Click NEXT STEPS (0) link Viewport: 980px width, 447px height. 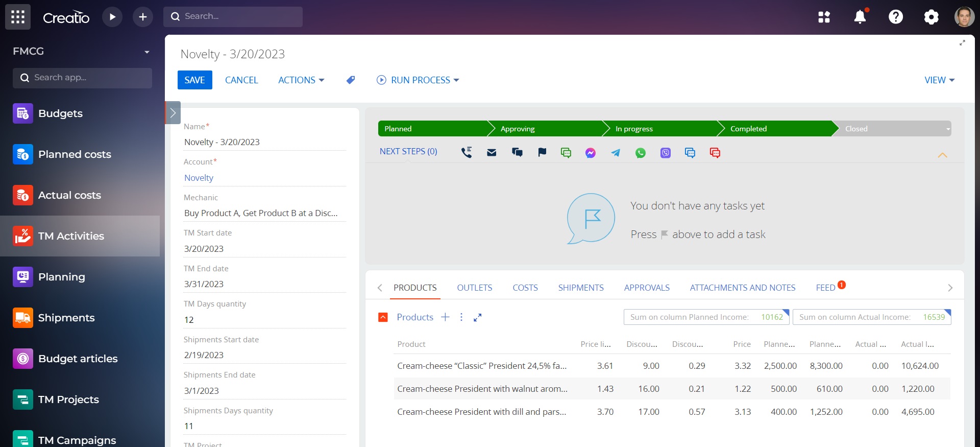(x=408, y=151)
